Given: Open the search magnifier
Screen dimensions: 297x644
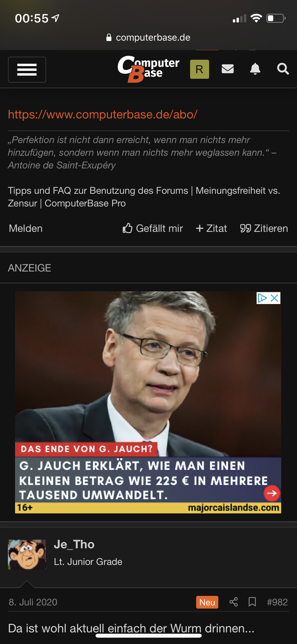Looking at the screenshot, I should [283, 69].
